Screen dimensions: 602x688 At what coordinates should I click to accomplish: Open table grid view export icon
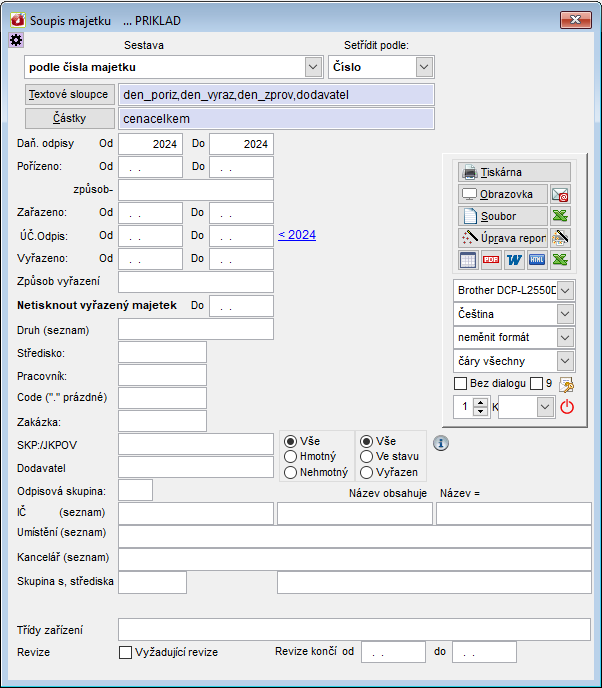[468, 260]
